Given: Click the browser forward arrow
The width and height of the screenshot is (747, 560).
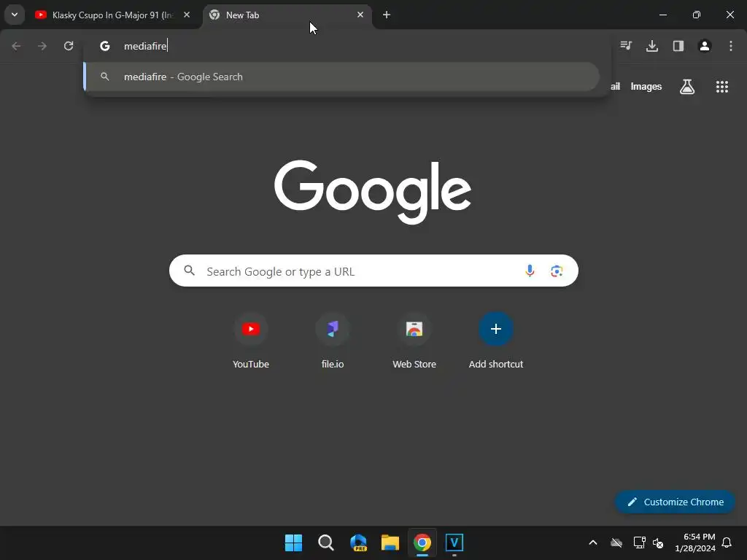Looking at the screenshot, I should [42, 46].
